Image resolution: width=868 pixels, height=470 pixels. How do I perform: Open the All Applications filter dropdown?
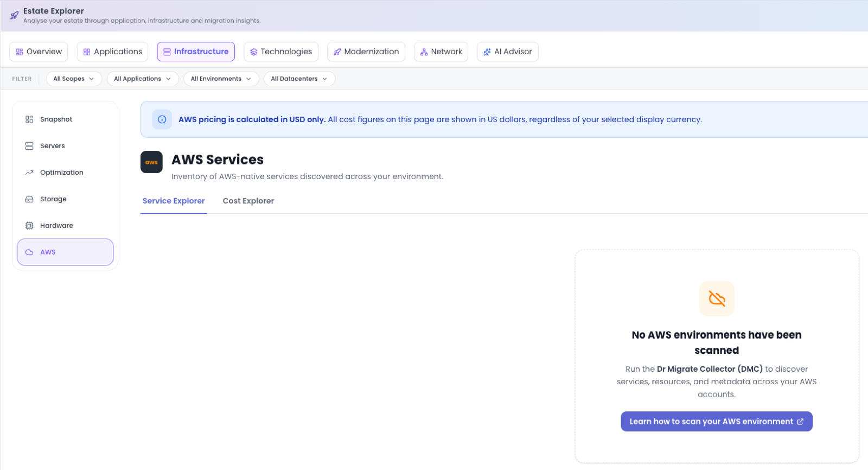coord(143,79)
